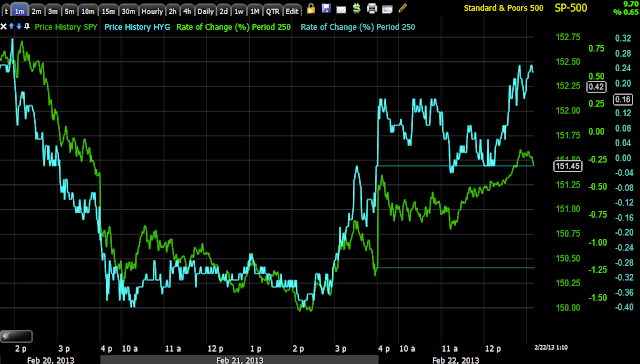This screenshot has height=364, width=640.
Task: Switch to the 2h timeframe tab
Action: (173, 11)
